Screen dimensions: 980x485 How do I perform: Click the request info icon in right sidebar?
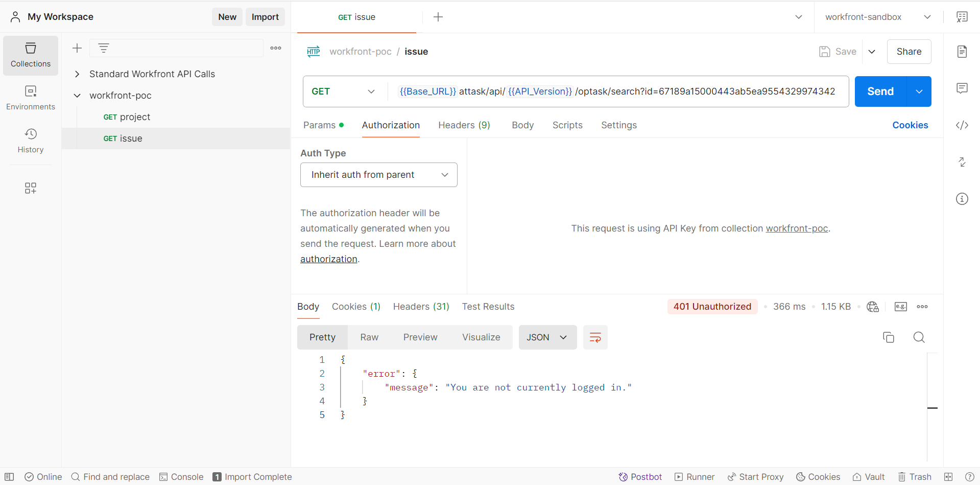coord(962,199)
